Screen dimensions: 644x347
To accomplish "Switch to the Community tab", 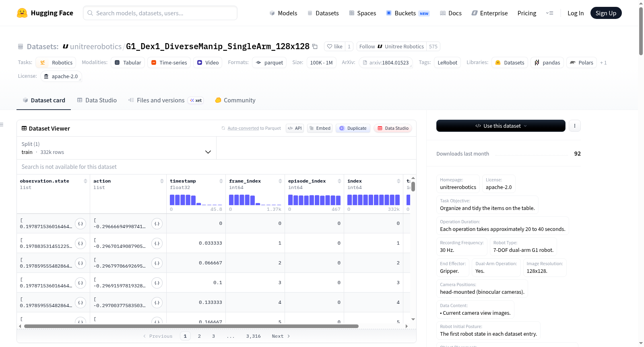I will click(235, 100).
